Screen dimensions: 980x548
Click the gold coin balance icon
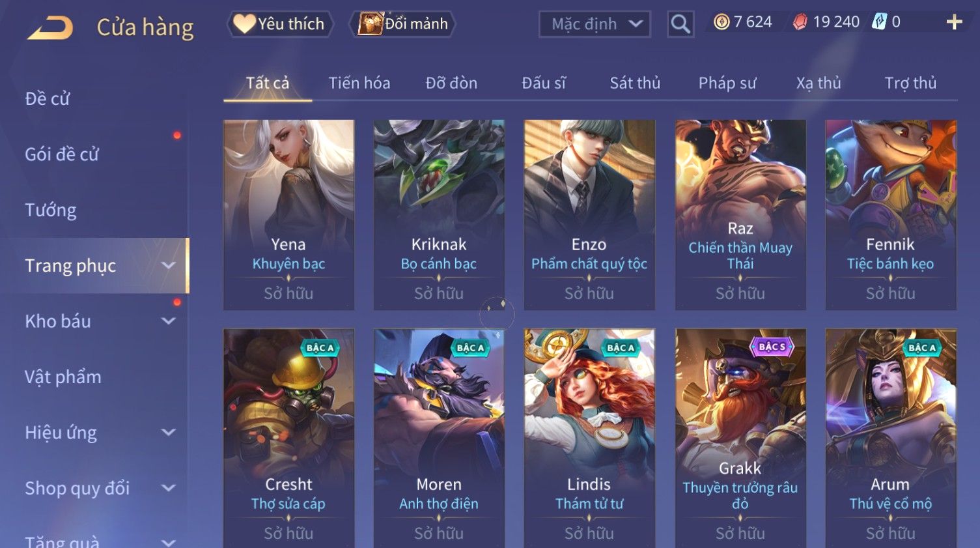click(721, 22)
